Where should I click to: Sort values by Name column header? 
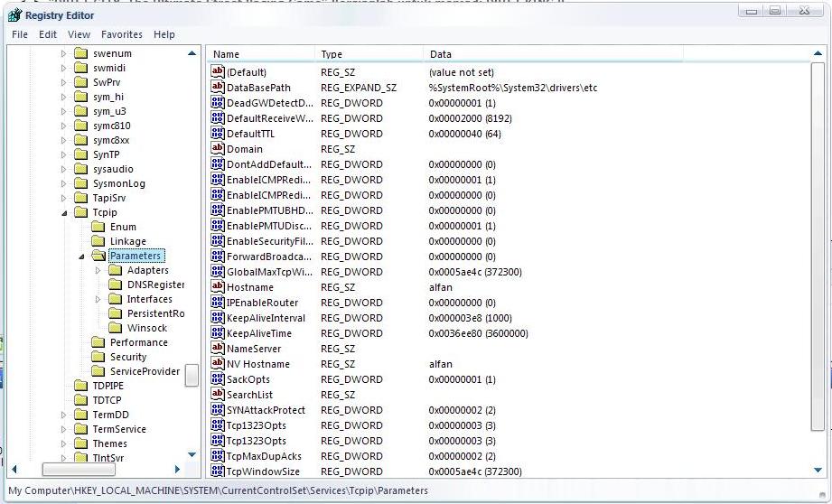click(261, 54)
